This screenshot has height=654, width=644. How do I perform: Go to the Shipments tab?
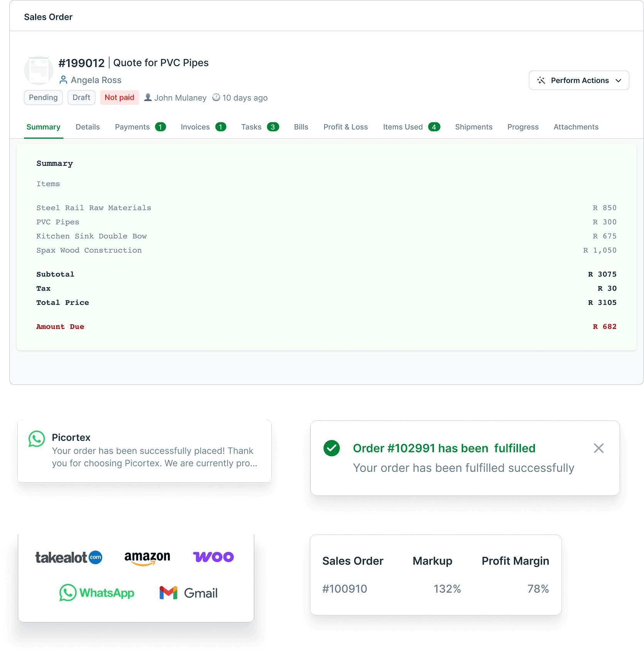(473, 127)
